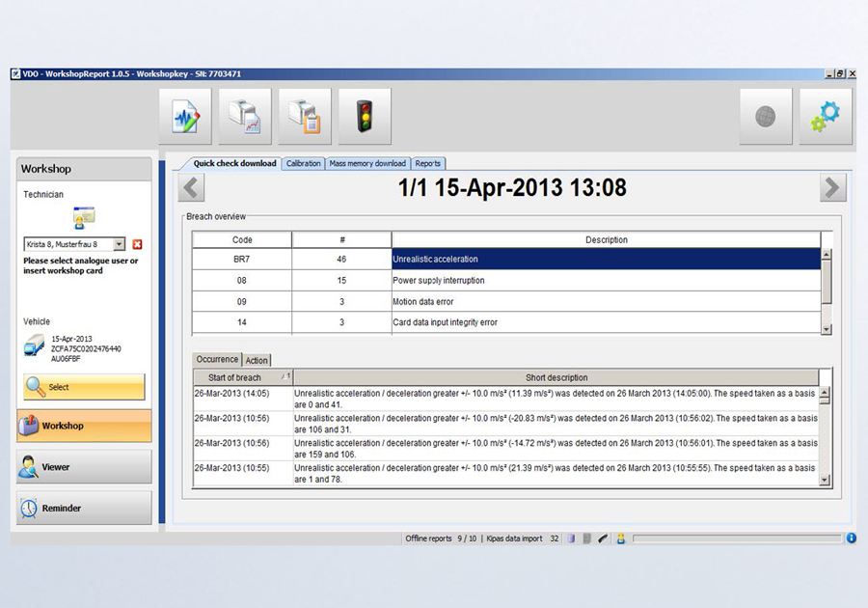The height and width of the screenshot is (608, 868).
Task: Open the Reports tab
Action: (x=428, y=163)
